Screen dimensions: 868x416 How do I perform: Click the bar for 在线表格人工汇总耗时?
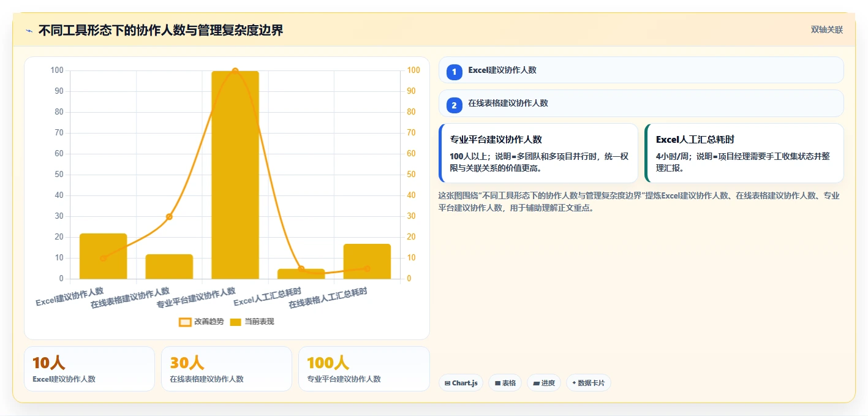pyautogui.click(x=367, y=262)
